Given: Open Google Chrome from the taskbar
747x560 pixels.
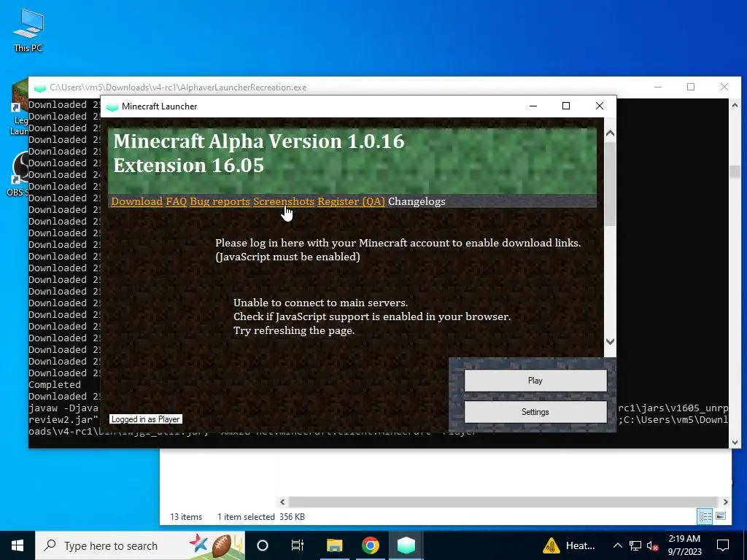Looking at the screenshot, I should [x=370, y=545].
